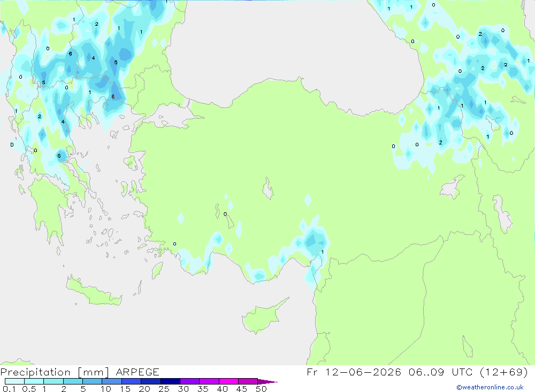
Task: Click the "[mm]" unit label
Action: [93, 372]
